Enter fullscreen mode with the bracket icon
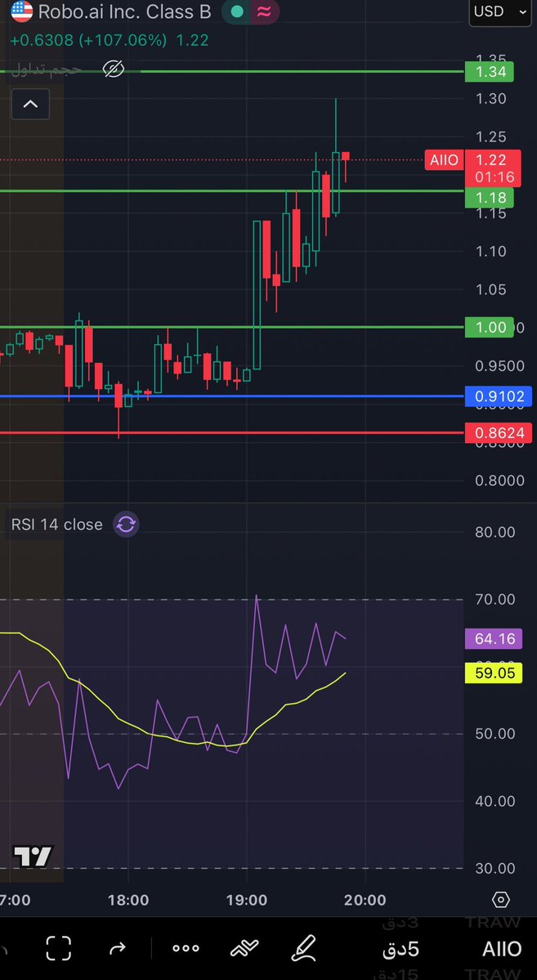Image resolution: width=537 pixels, height=980 pixels. click(x=59, y=949)
